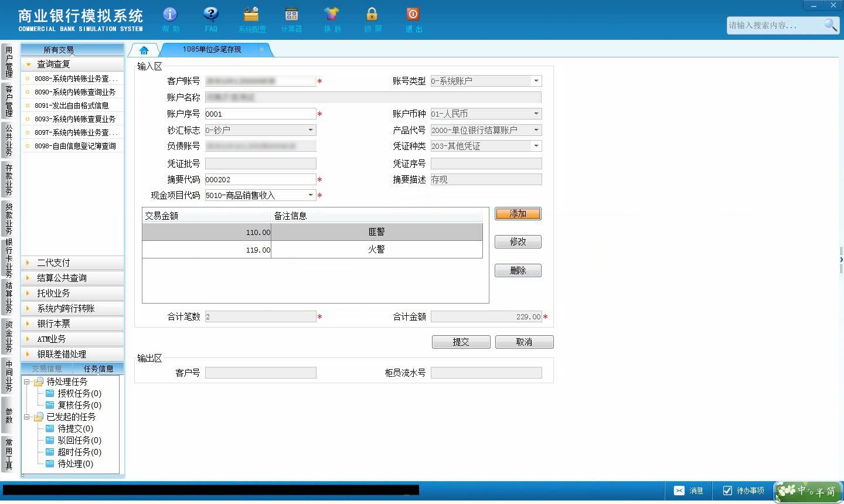Switch to the 交易信息 tab
Image resolution: width=844 pixels, height=504 pixels.
click(x=47, y=369)
